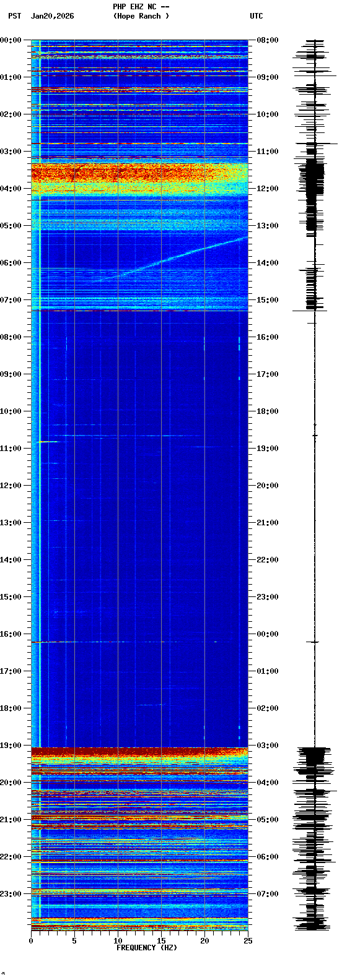The height and width of the screenshot is (980, 342).
Task: Click the 08:00 UTC label on right axis
Action: (x=268, y=40)
